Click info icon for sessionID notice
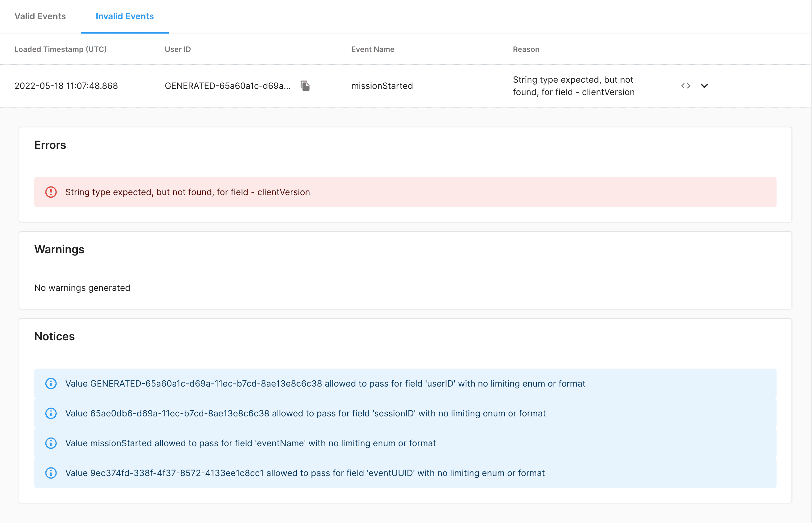The image size is (812, 523). click(x=51, y=414)
